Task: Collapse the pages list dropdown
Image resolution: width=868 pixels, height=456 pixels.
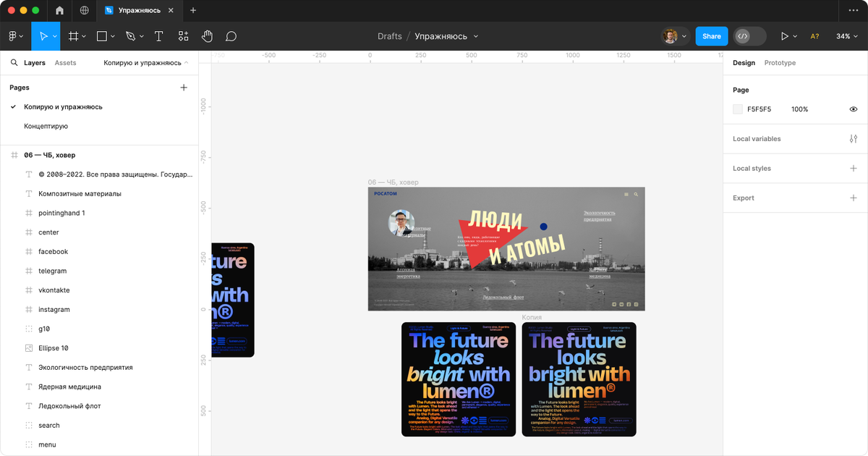Action: 187,63
